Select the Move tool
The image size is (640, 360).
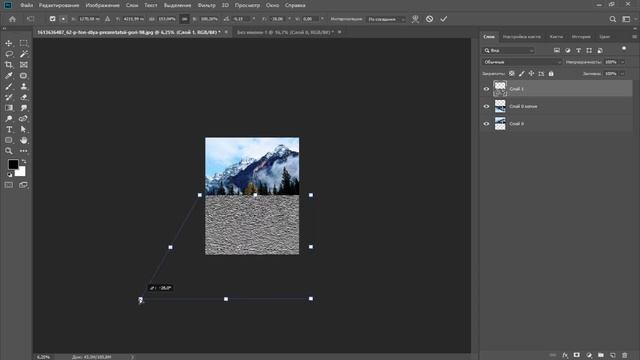click(x=9, y=43)
